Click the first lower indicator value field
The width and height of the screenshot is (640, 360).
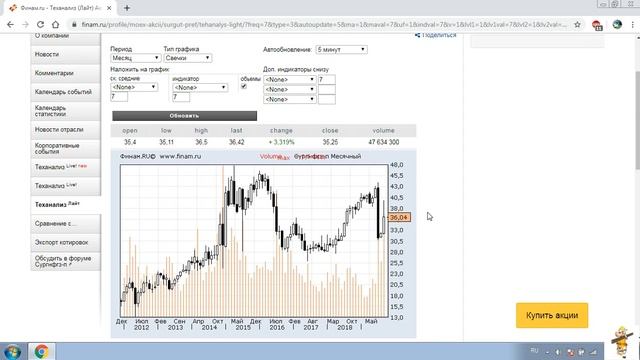point(327,80)
